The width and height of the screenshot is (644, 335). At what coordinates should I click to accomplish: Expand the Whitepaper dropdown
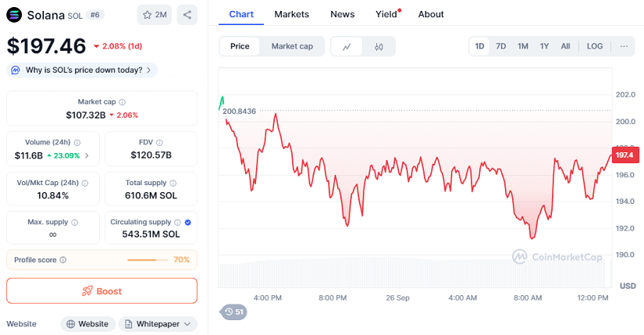158,324
